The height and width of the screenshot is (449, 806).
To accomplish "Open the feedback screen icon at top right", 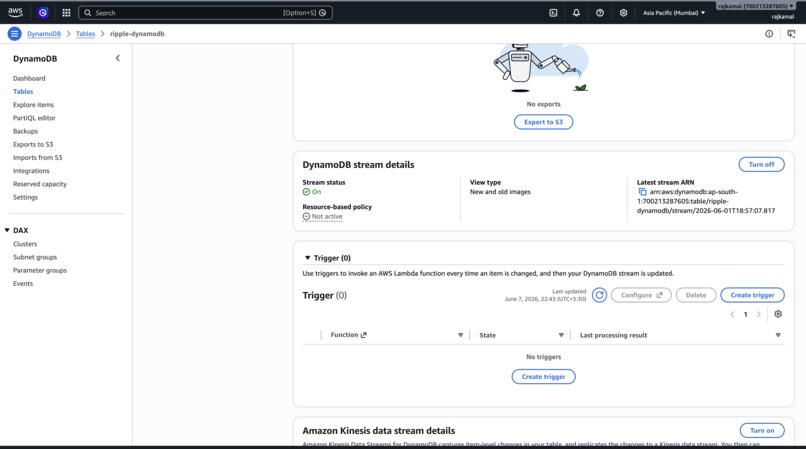I will click(x=791, y=34).
